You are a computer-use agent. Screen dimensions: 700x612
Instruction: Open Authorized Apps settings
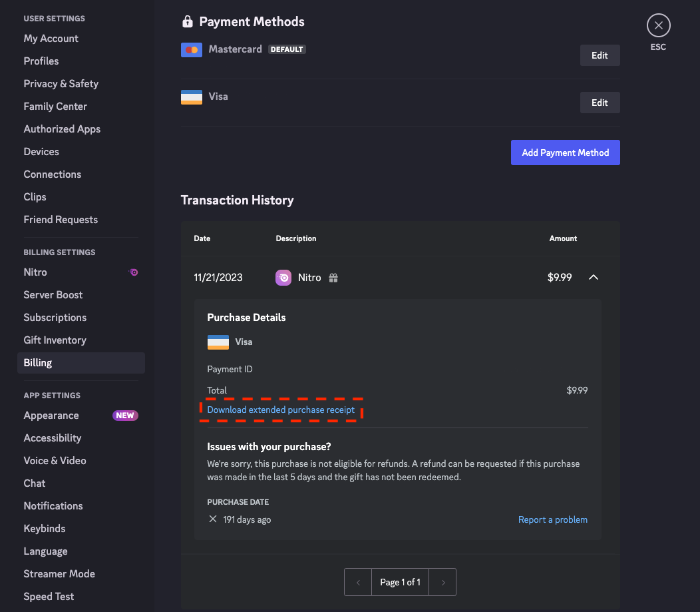(x=62, y=129)
